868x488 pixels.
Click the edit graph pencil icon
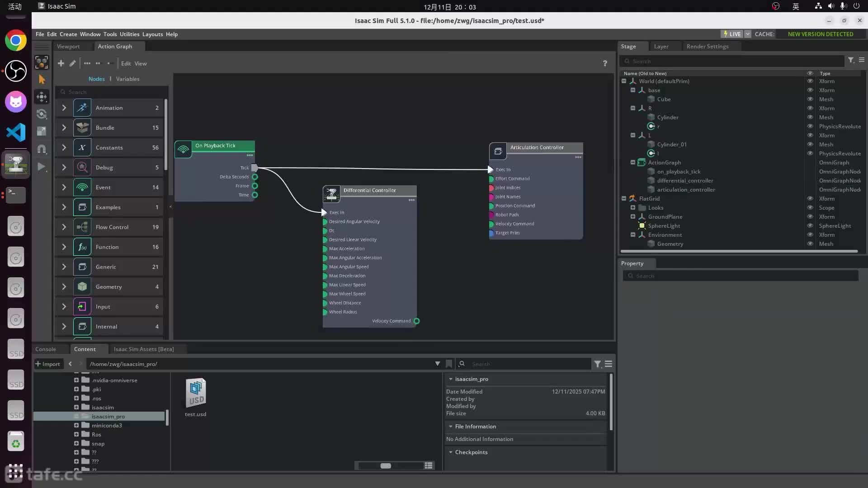72,63
